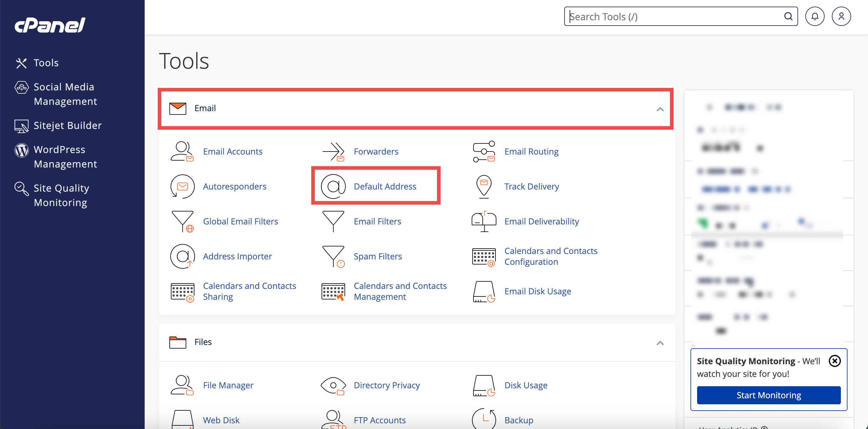Open the File Manager
Viewport: 868px width, 429px height.
(x=228, y=385)
